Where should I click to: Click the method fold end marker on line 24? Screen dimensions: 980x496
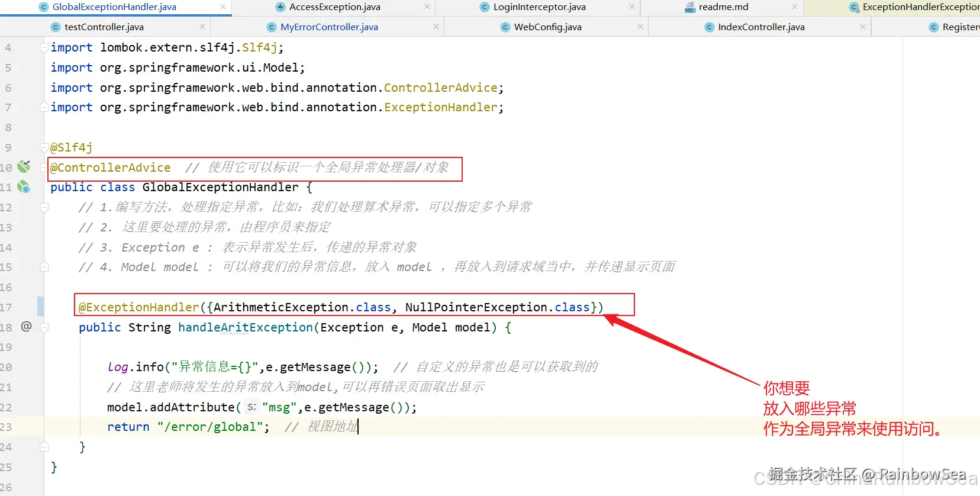tap(44, 447)
